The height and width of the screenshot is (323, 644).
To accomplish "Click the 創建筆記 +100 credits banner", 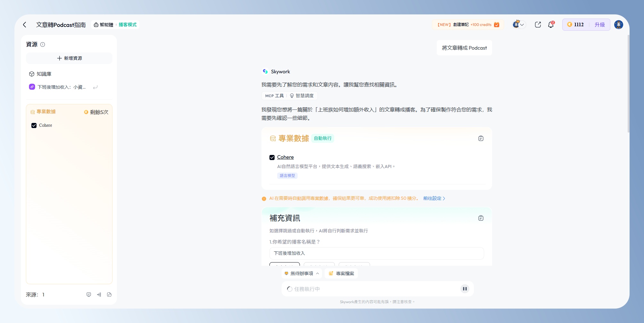I will (x=468, y=25).
